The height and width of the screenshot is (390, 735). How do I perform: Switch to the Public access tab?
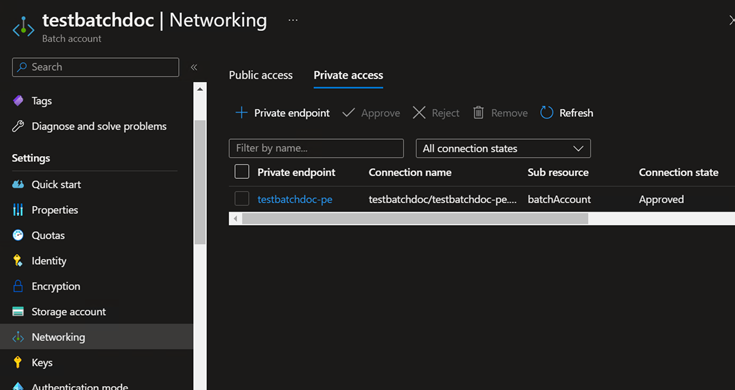point(261,75)
